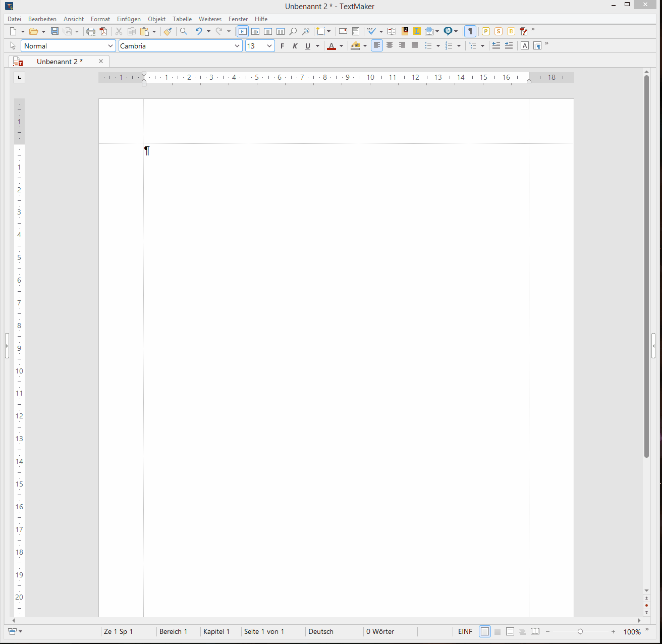Expand the underline style dropdown arrow
662x644 pixels.
(317, 46)
